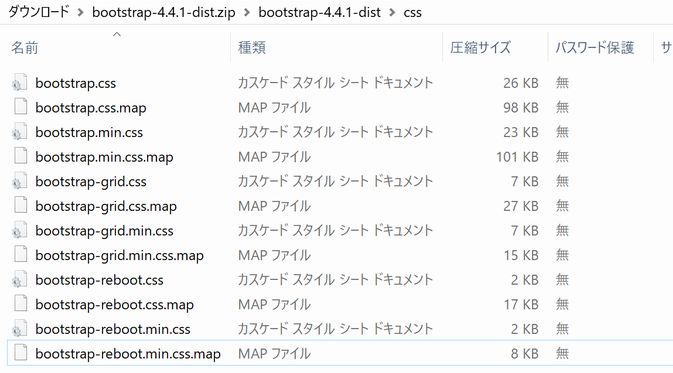Screen dimensions: 673x373
Task: Sort by the 種類 column header
Action: [252, 48]
